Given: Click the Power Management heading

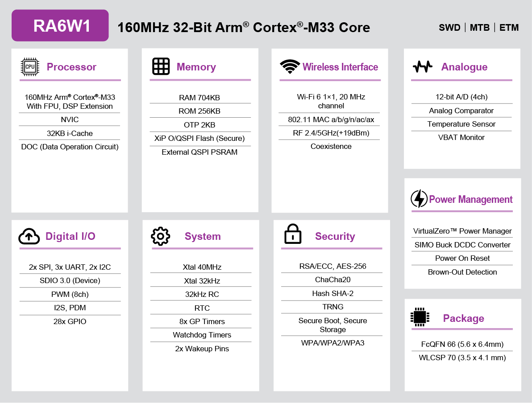Looking at the screenshot, I should 471,199.
